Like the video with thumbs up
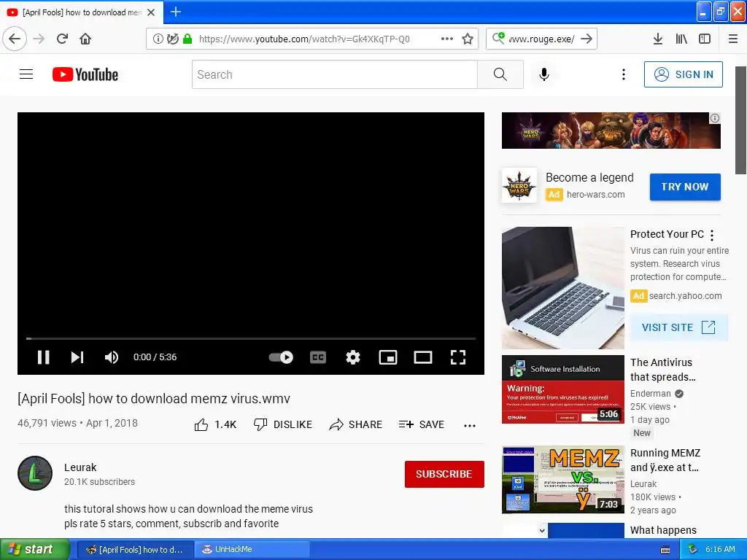Screen dimensions: 747x560 [201, 425]
